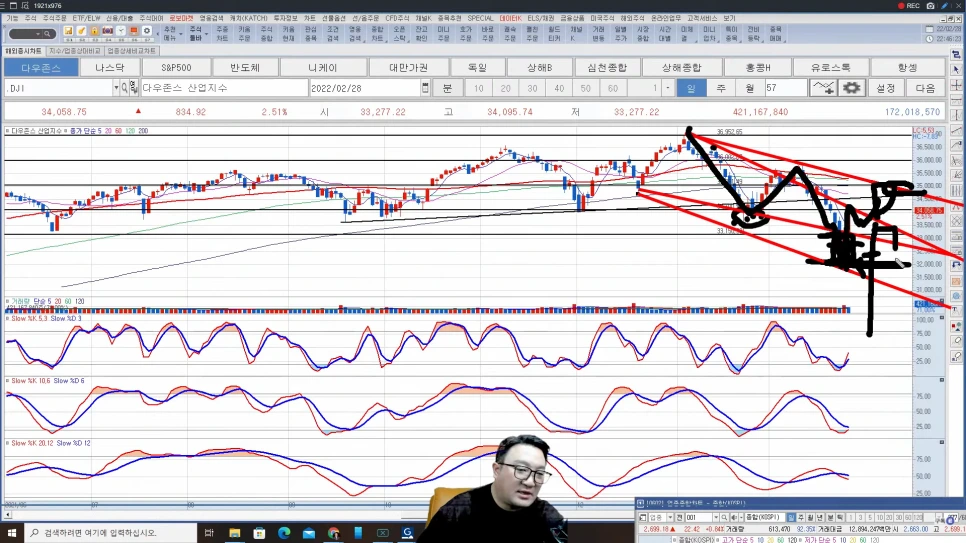Switch to 지수/업종상대비교 tab
The width and height of the screenshot is (966, 543).
[75, 51]
